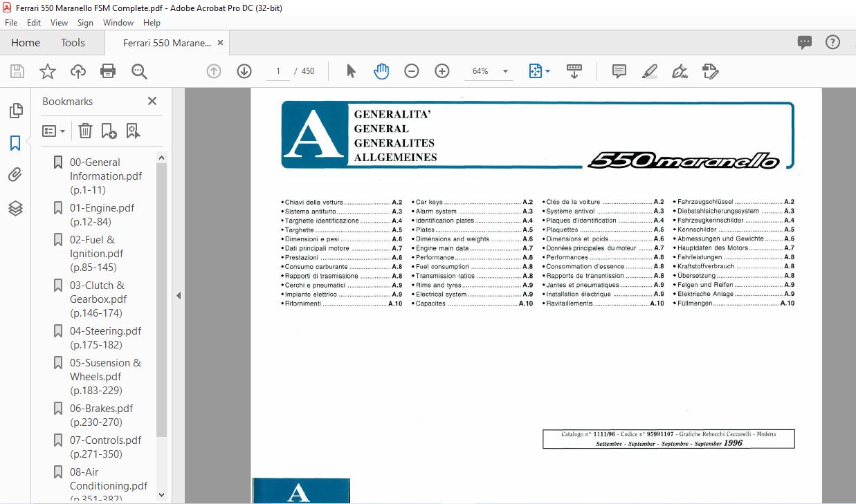Select the Ferrari 550 Marane... document tab
The width and height of the screenshot is (856, 504).
(167, 43)
